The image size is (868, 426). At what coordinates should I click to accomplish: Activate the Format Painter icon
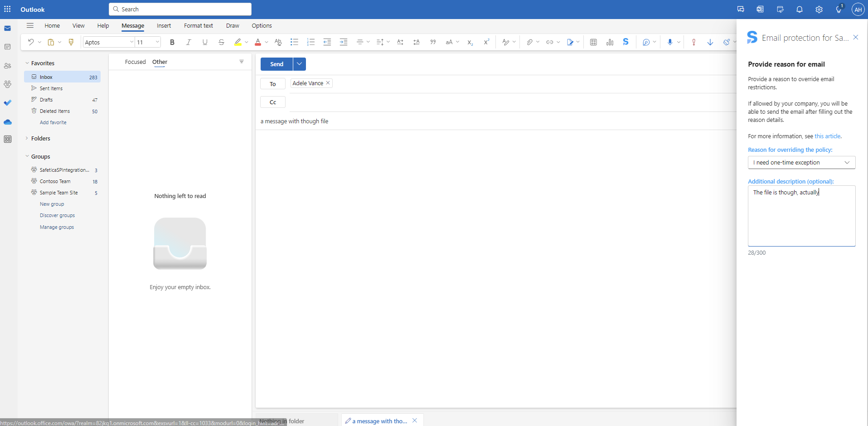click(71, 42)
